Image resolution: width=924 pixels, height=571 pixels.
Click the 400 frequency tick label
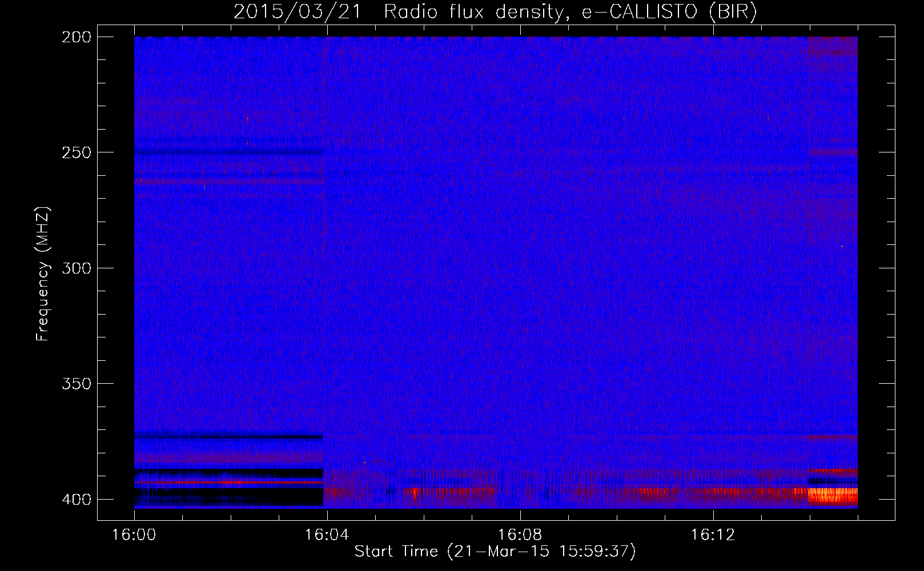click(x=76, y=499)
